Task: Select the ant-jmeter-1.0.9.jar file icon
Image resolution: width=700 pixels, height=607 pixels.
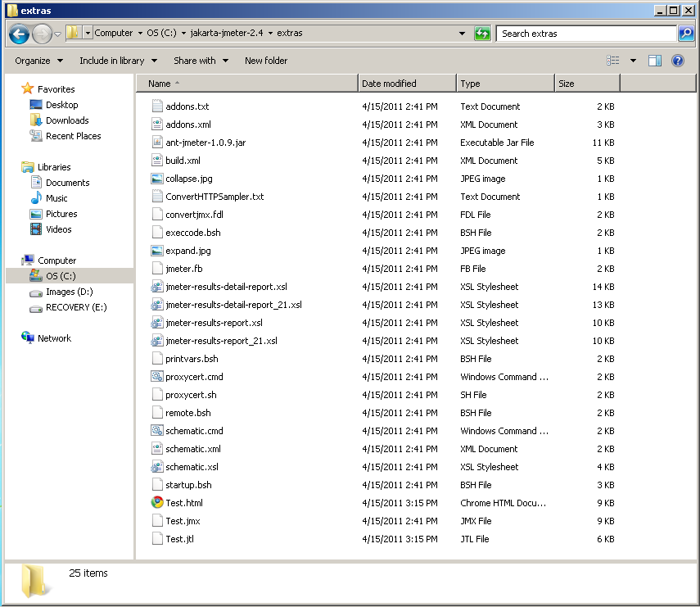Action: [x=156, y=143]
